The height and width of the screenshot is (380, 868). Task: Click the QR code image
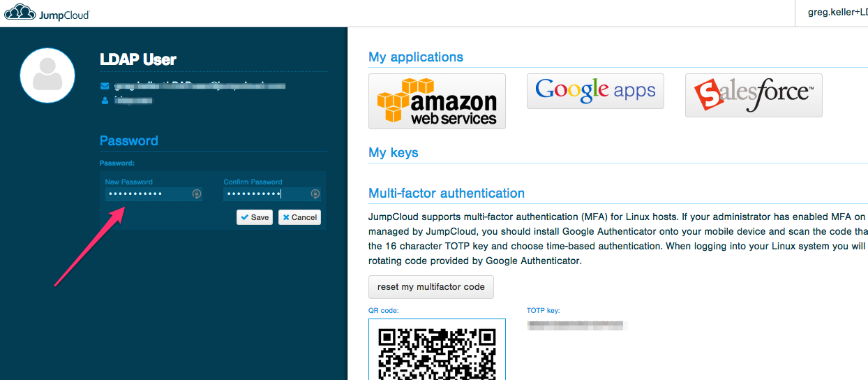point(437,349)
